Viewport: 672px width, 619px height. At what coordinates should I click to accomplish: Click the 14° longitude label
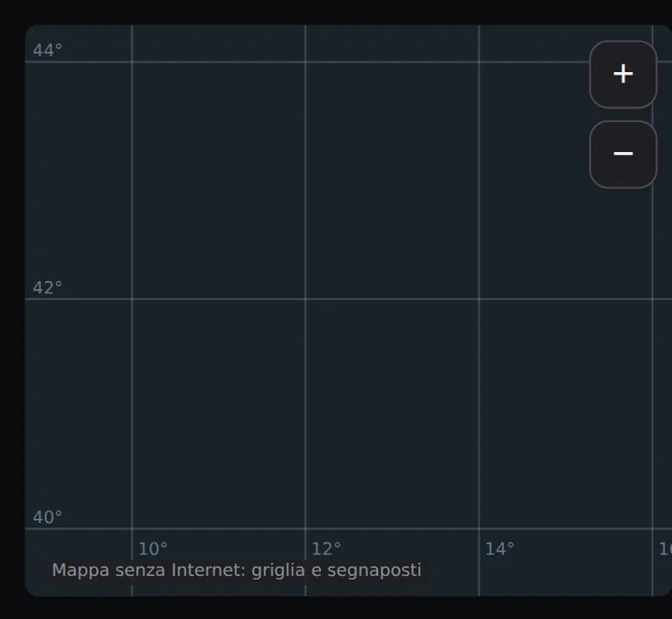point(499,549)
